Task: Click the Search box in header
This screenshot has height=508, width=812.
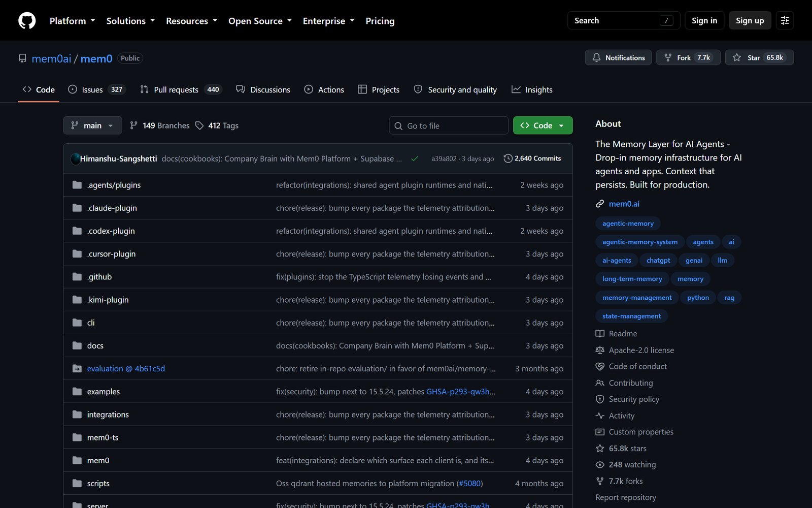Action: 624,20
